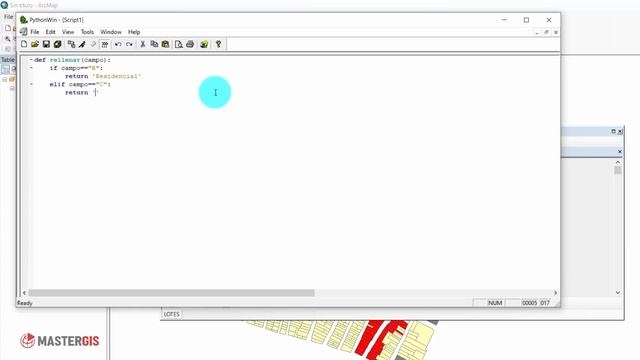Create a new script with the New icon
This screenshot has width=640, height=360.
pyautogui.click(x=24, y=44)
